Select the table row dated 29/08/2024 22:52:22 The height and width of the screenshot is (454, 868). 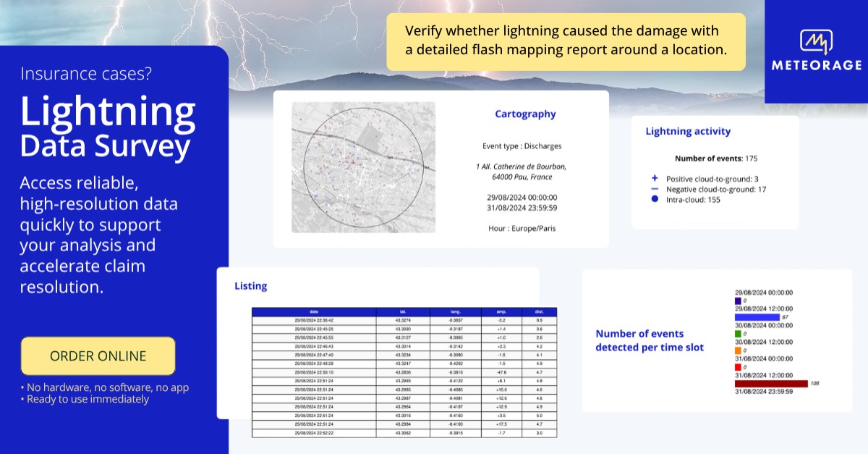(404, 433)
